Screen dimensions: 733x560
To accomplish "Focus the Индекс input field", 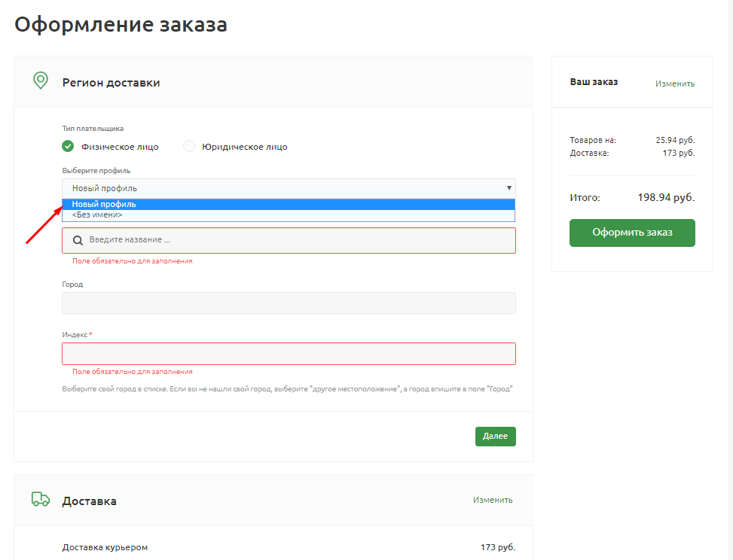I will click(289, 354).
